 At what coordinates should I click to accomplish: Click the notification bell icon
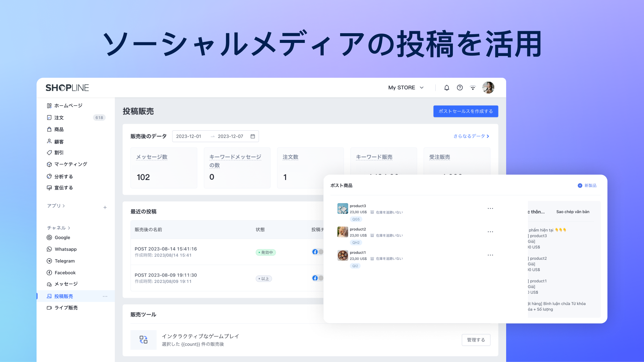click(x=446, y=88)
